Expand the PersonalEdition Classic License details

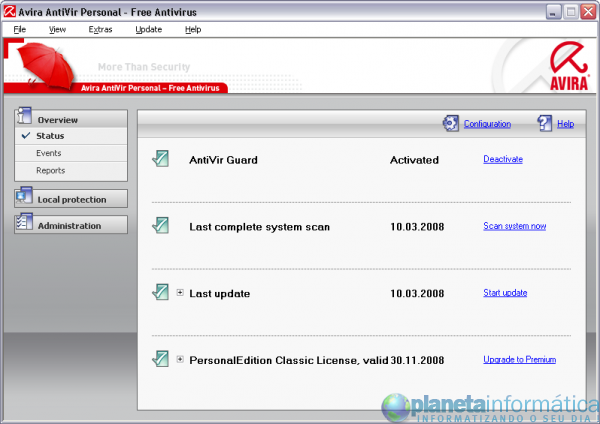click(180, 359)
